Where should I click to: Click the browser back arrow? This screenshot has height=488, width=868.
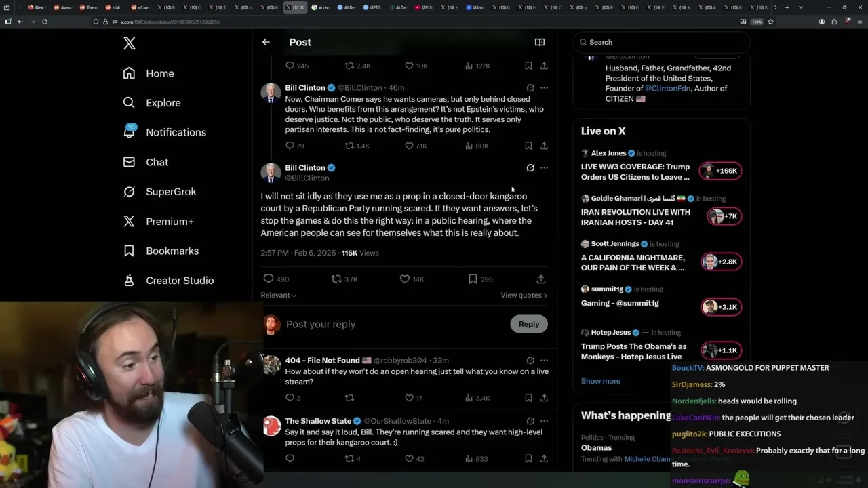click(20, 22)
